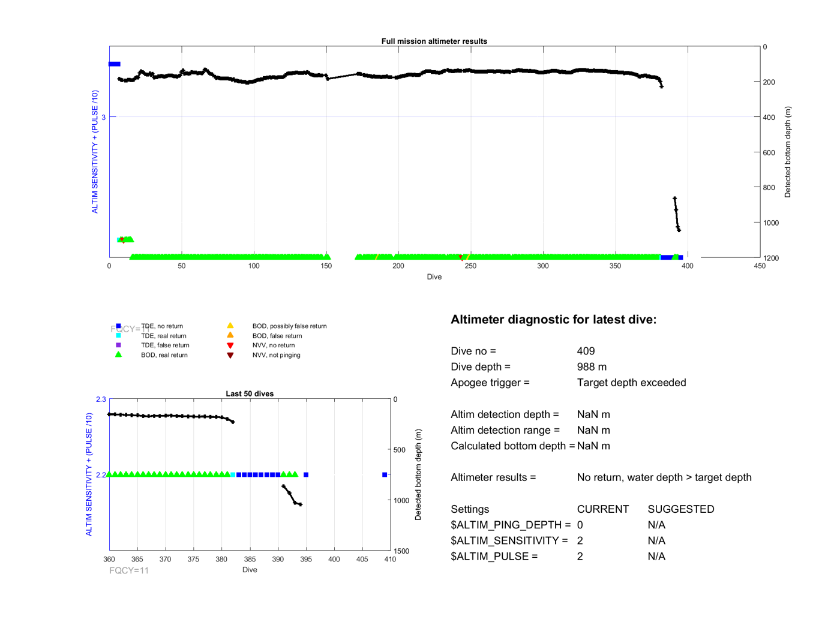Screen dimensions: 840x619
Task: Click the suggested 'N/A' for ALTIM_SENSITIVITY
Action: click(657, 541)
